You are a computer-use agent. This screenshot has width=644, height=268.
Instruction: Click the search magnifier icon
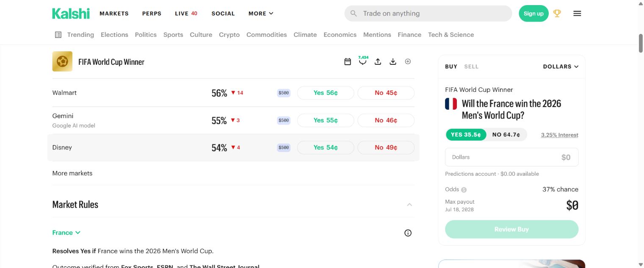[x=354, y=14]
